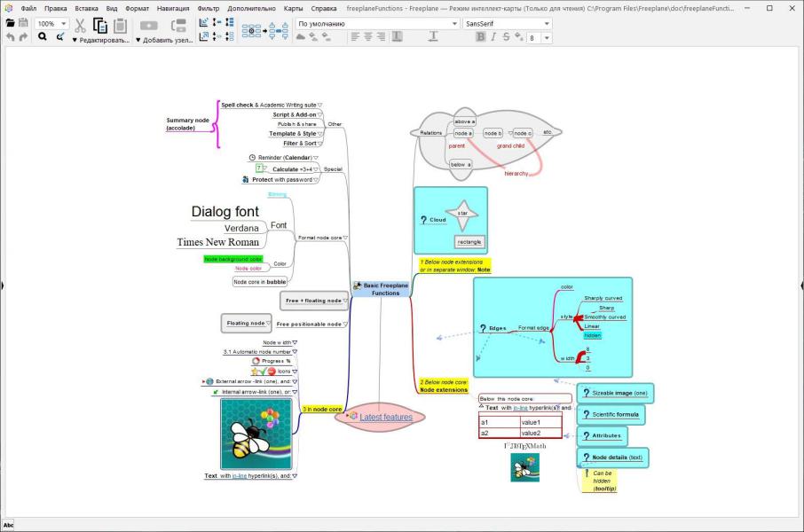The height and width of the screenshot is (532, 804).
Task: Click the cloud icon in toolbar
Action: click(x=301, y=37)
